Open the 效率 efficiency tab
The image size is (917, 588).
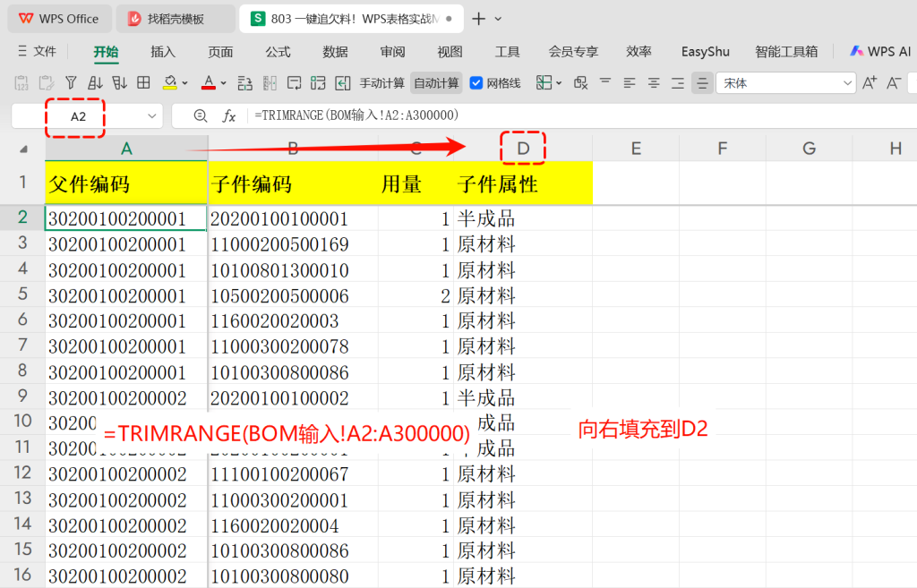638,51
